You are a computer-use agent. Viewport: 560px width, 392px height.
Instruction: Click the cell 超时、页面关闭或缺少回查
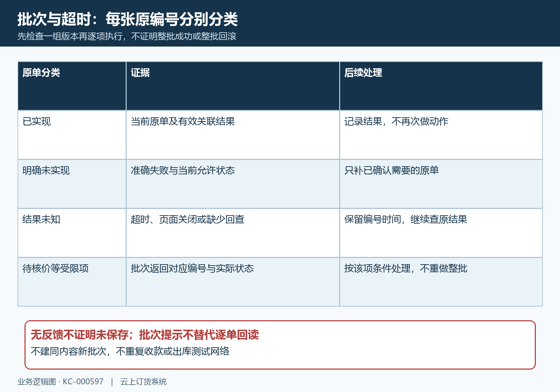coord(233,233)
